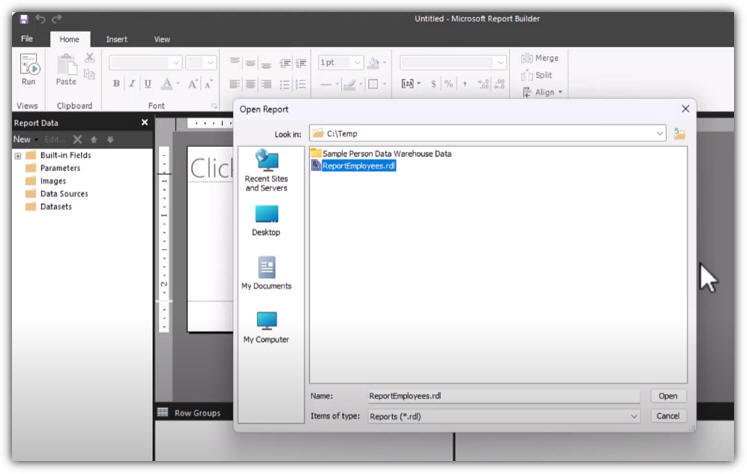Open the font color dropdown arrow

(x=178, y=84)
